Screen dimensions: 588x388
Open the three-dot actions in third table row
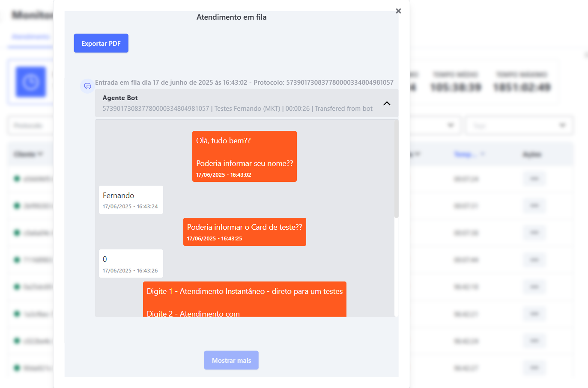[x=534, y=233]
